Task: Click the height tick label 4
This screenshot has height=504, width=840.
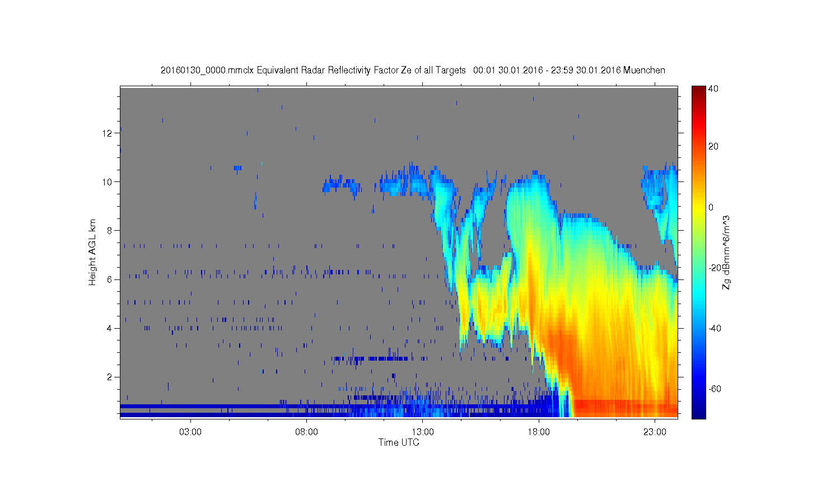Action: click(110, 328)
